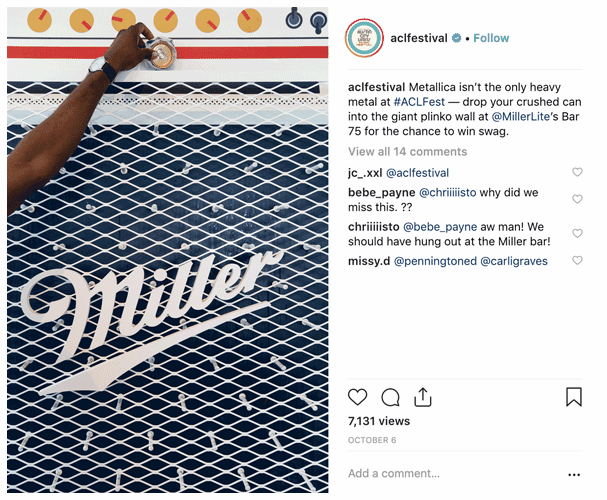Open the #ACLFest hashtag link

[x=419, y=102]
